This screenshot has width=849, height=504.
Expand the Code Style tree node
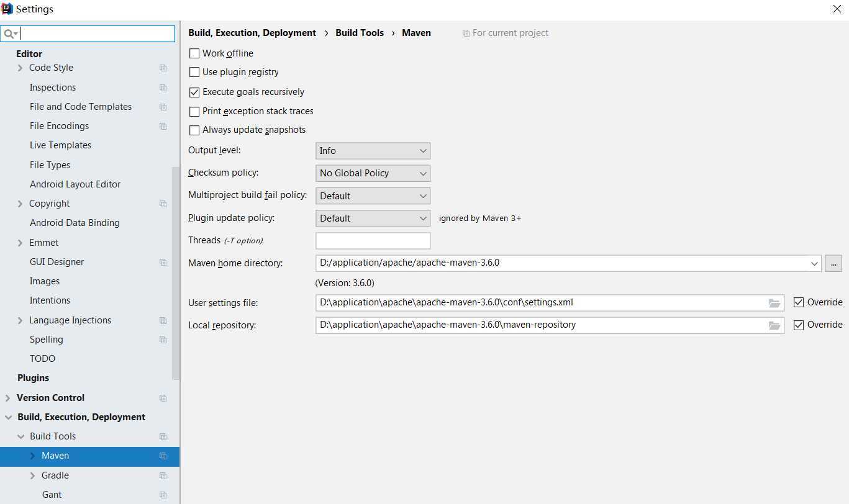pyautogui.click(x=20, y=68)
